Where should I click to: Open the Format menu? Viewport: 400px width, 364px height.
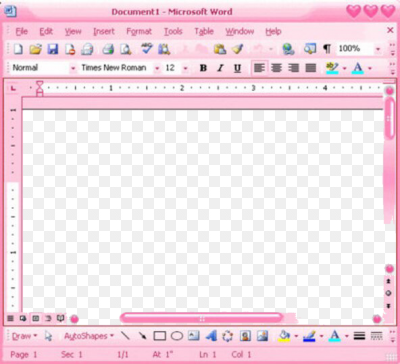139,32
